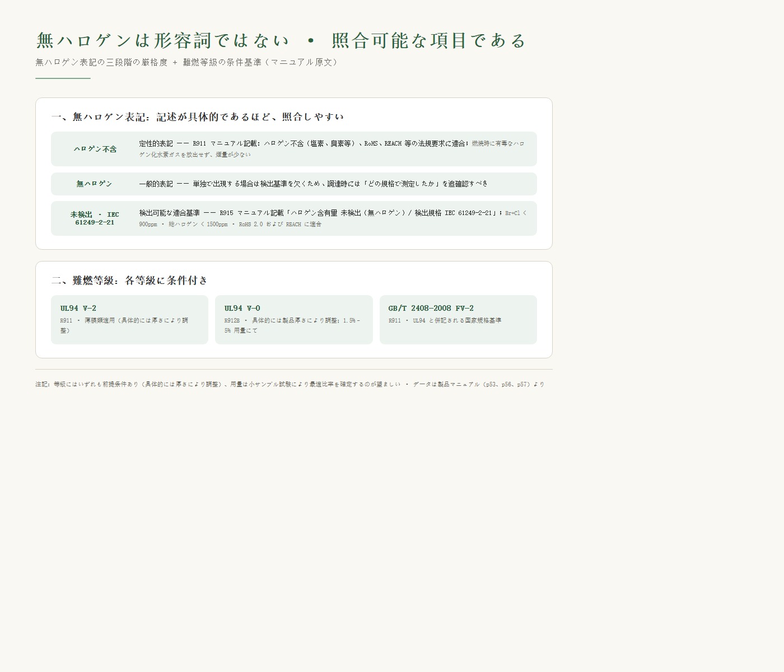The image size is (784, 672).
Task: Select the row label "ハロゲン不含"
Action: point(95,149)
